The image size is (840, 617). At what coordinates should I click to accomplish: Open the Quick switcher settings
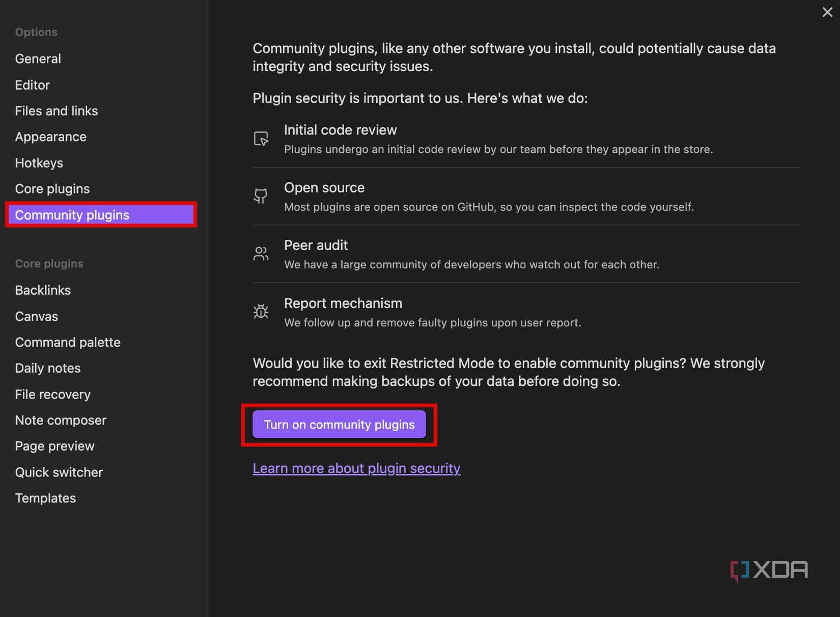coord(59,472)
